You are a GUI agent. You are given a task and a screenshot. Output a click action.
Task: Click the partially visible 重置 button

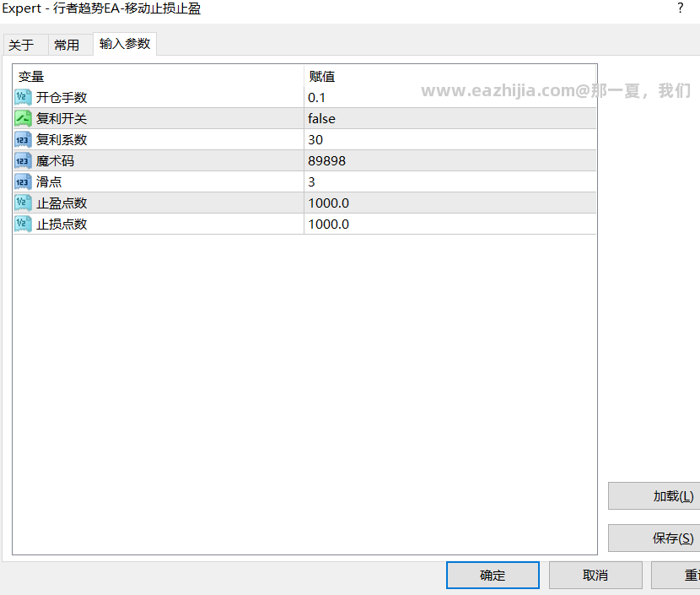pos(676,576)
